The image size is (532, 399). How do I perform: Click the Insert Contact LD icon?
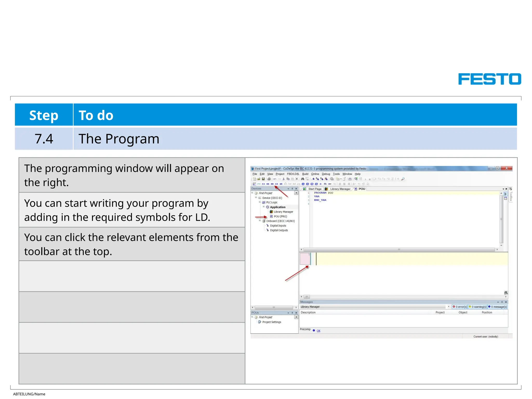[x=277, y=184]
